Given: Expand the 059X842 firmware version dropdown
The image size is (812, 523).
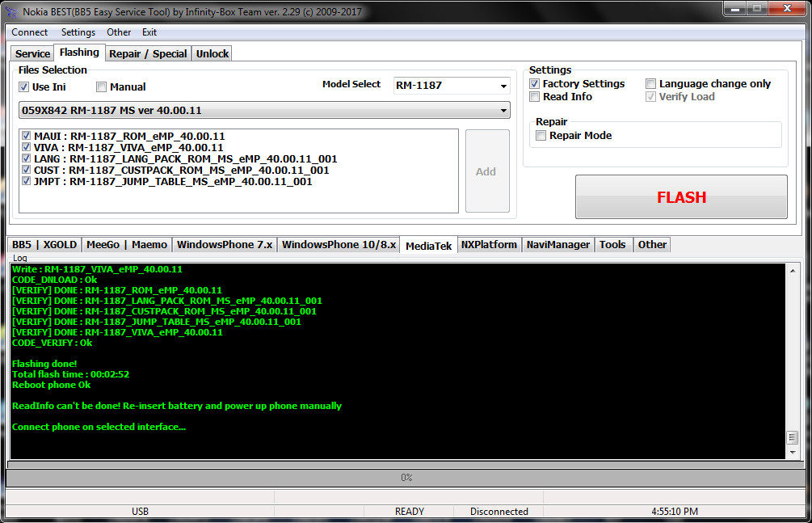Looking at the screenshot, I should (264, 111).
